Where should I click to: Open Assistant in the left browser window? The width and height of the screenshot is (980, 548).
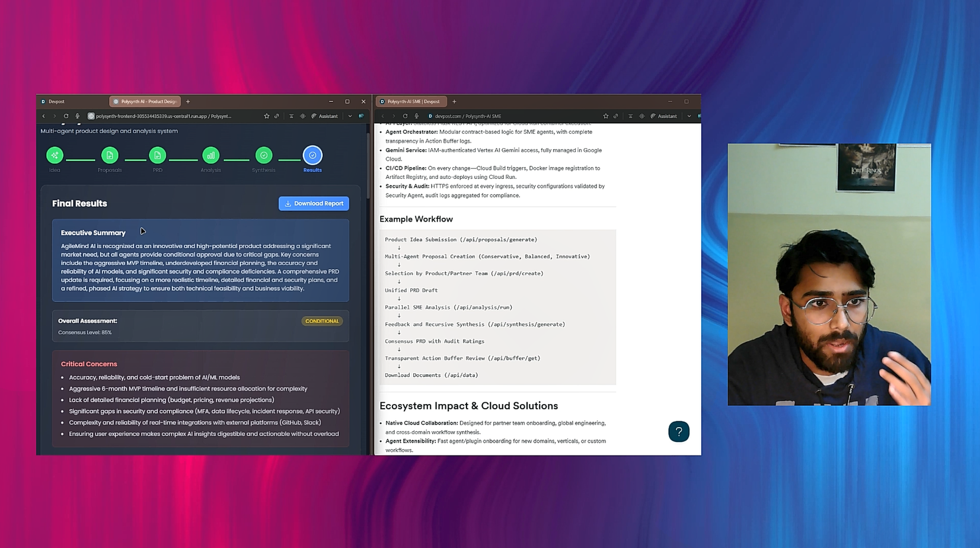(325, 116)
